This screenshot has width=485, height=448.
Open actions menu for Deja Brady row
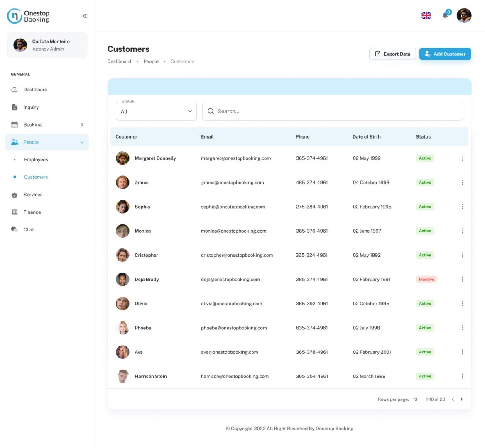(462, 279)
